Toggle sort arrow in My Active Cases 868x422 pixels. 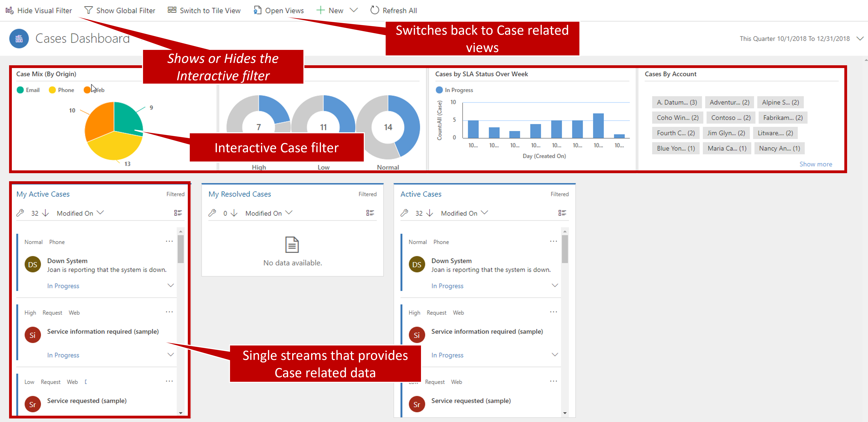click(46, 213)
